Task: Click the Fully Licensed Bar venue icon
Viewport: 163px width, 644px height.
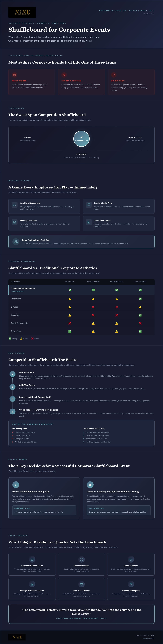Action: 81,559
